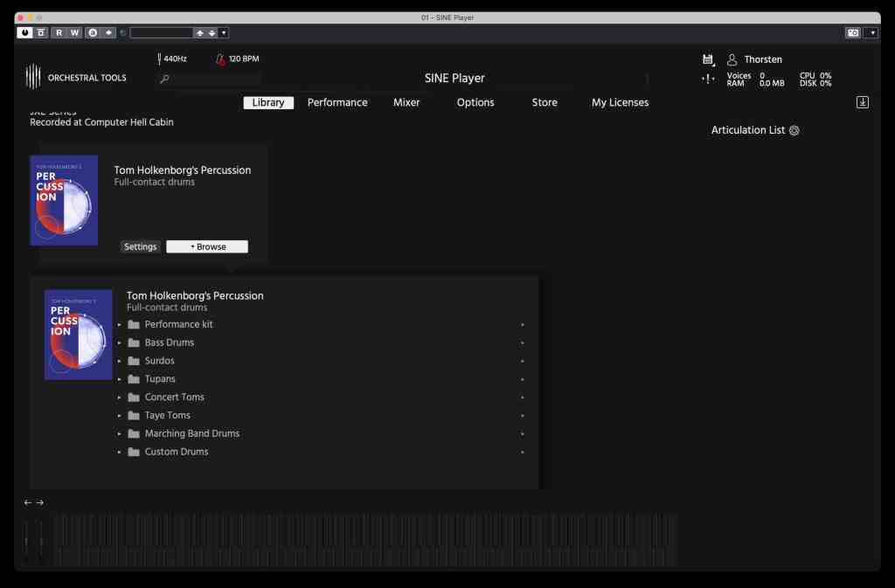
Task: Click the small arrow ending the Custom Drums row
Action: (523, 453)
